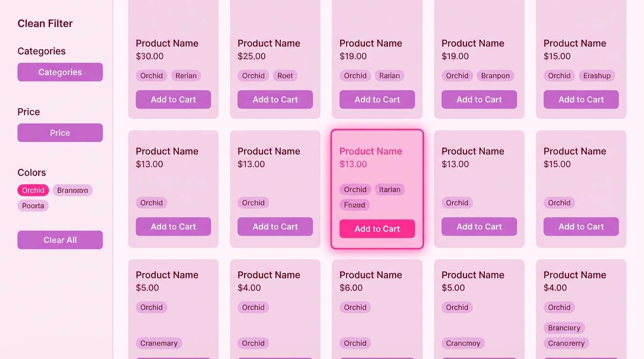This screenshot has width=644, height=359.
Task: Click the Clean Filter heading
Action: tap(45, 23)
